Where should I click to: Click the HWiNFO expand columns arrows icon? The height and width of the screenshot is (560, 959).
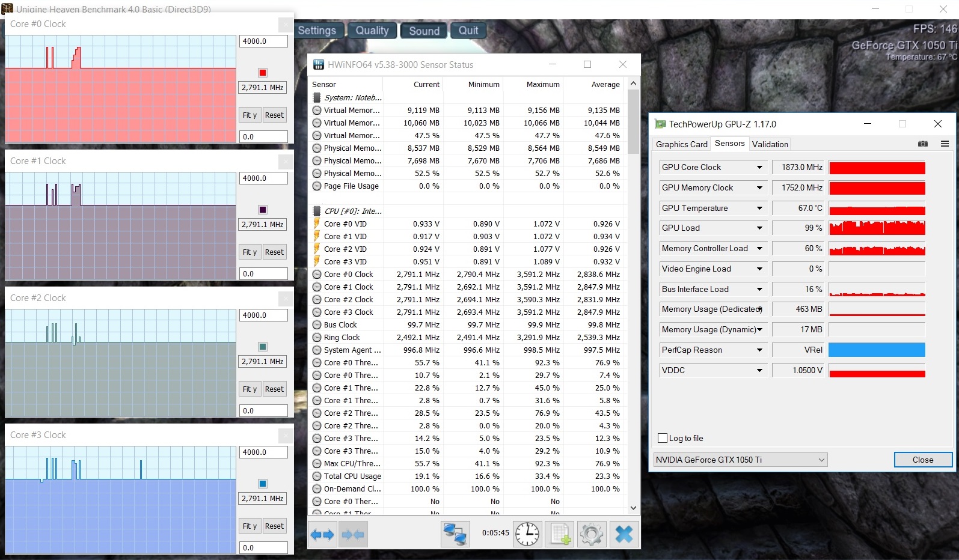point(322,534)
